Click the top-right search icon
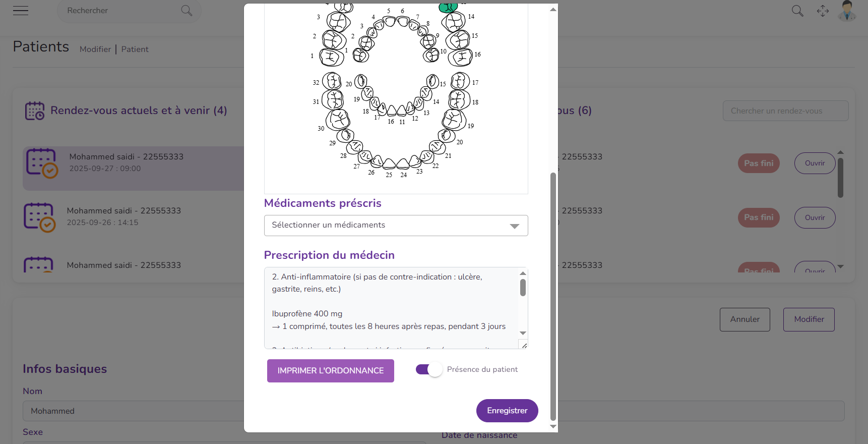This screenshot has width=868, height=444. (797, 11)
